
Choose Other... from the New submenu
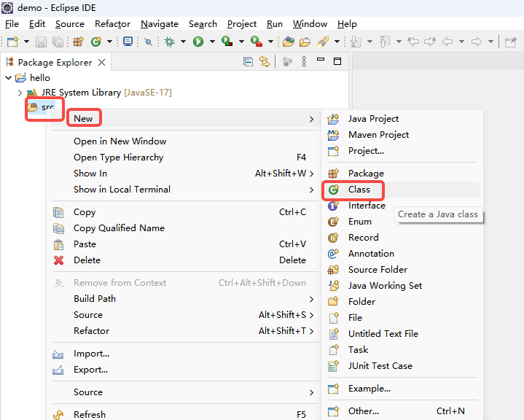402,411
